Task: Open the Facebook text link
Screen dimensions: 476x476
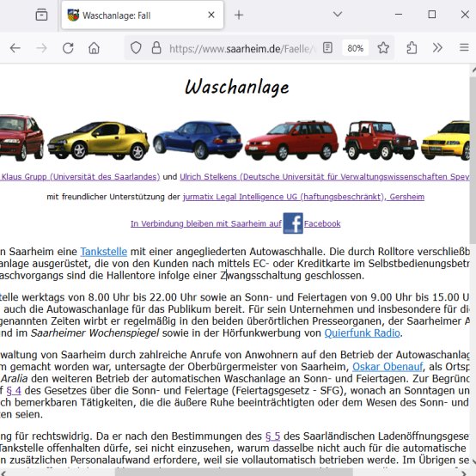Action: [322, 223]
